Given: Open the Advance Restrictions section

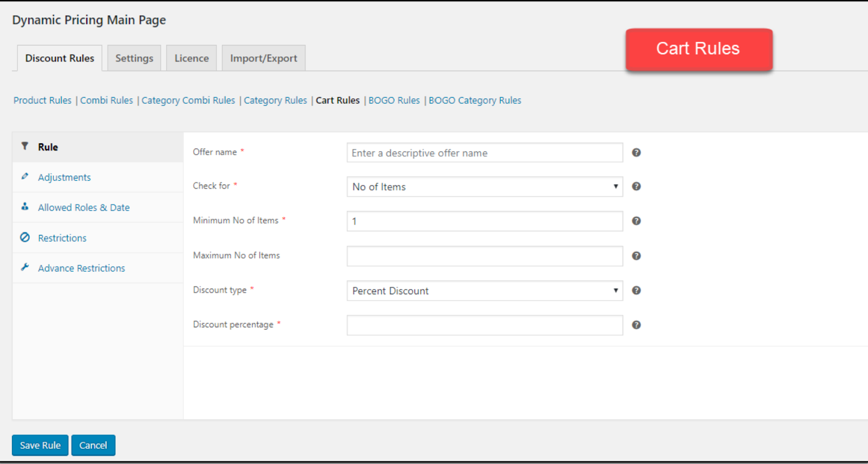Looking at the screenshot, I should coord(98,268).
